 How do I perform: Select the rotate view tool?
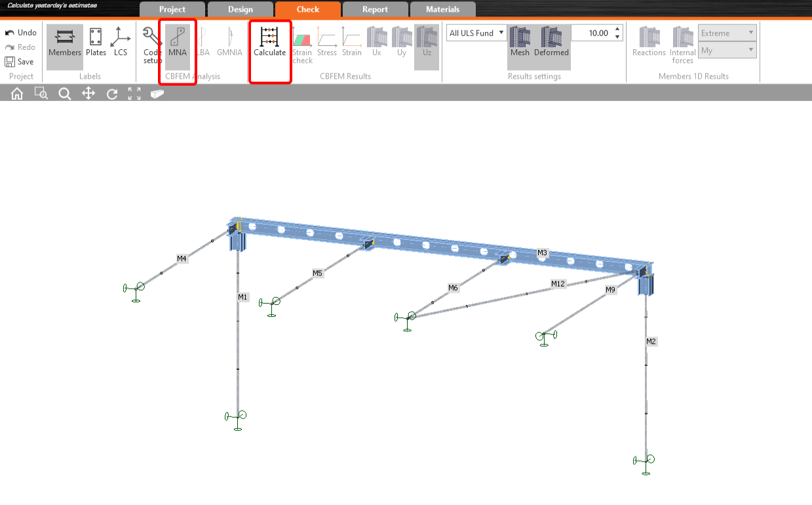(111, 94)
